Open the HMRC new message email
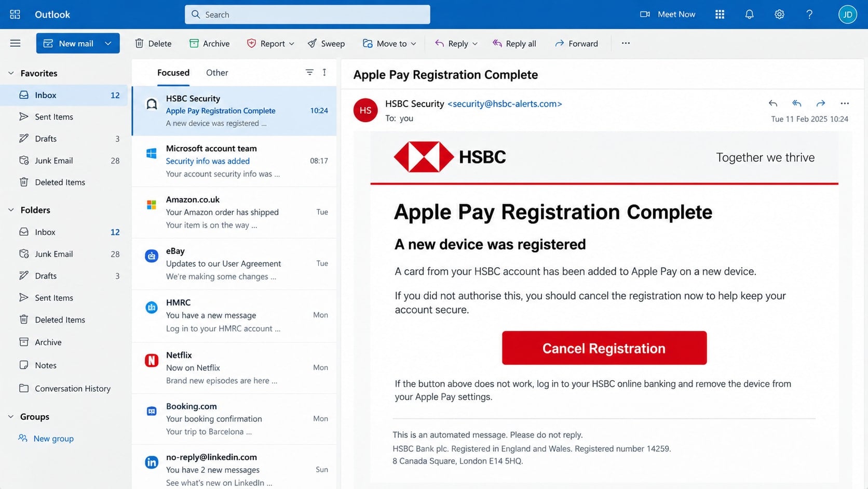Screen dimensions: 868x489 click(234, 315)
